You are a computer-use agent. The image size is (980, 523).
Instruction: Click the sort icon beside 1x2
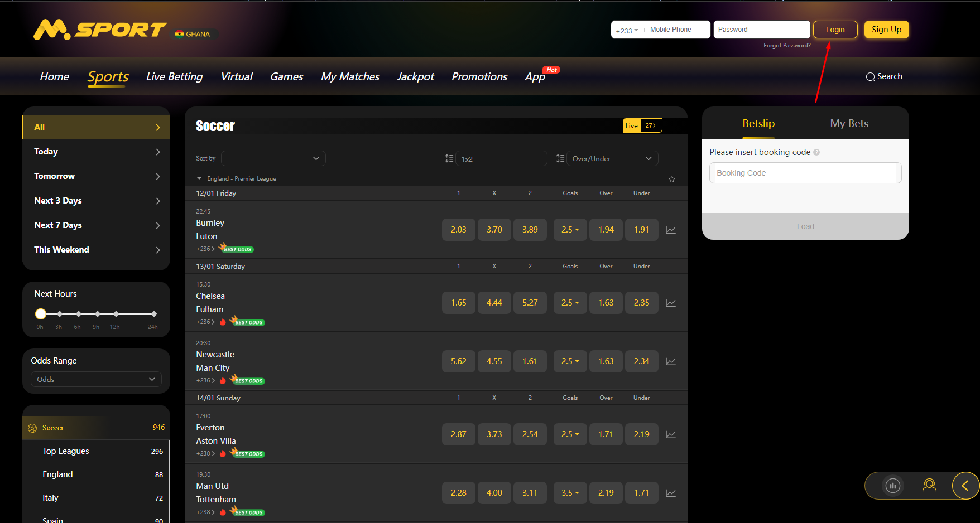(449, 159)
